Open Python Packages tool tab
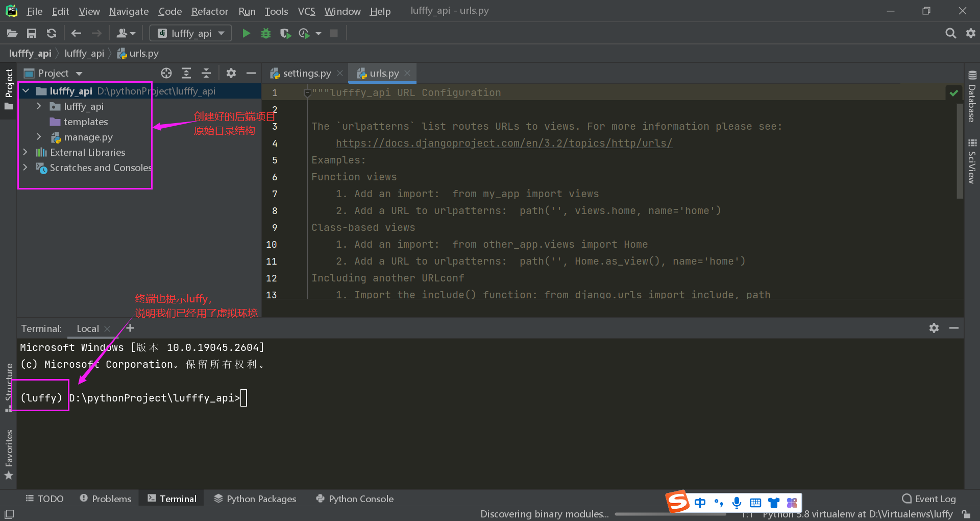Image resolution: width=980 pixels, height=521 pixels. (255, 499)
